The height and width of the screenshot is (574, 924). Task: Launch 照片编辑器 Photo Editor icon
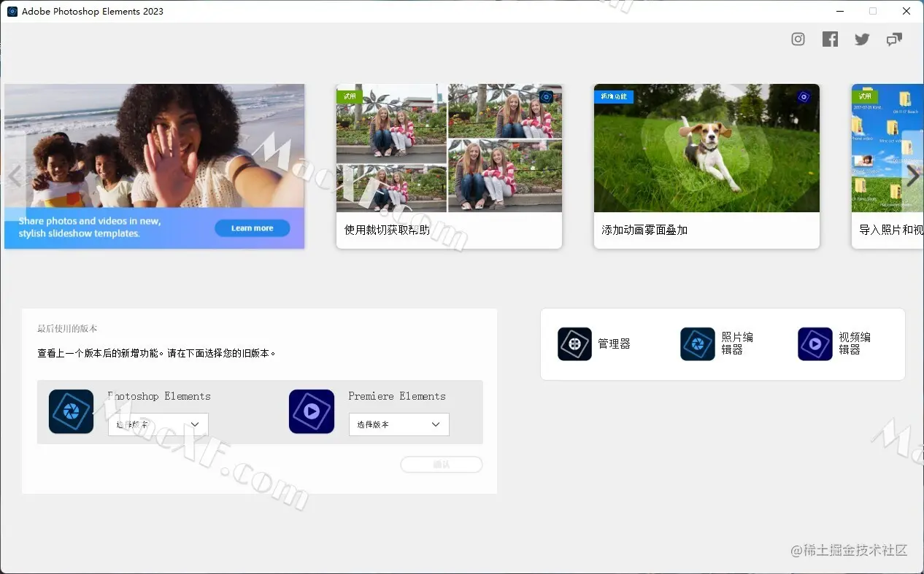point(698,344)
